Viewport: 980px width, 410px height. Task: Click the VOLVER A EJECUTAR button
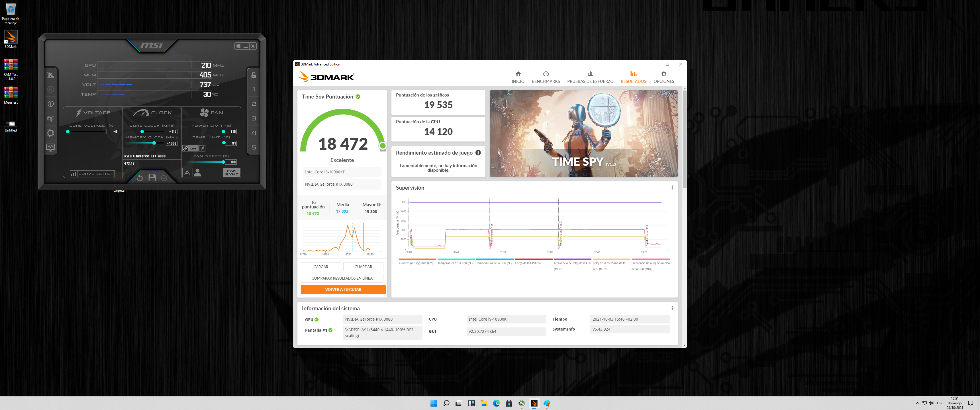(x=343, y=290)
